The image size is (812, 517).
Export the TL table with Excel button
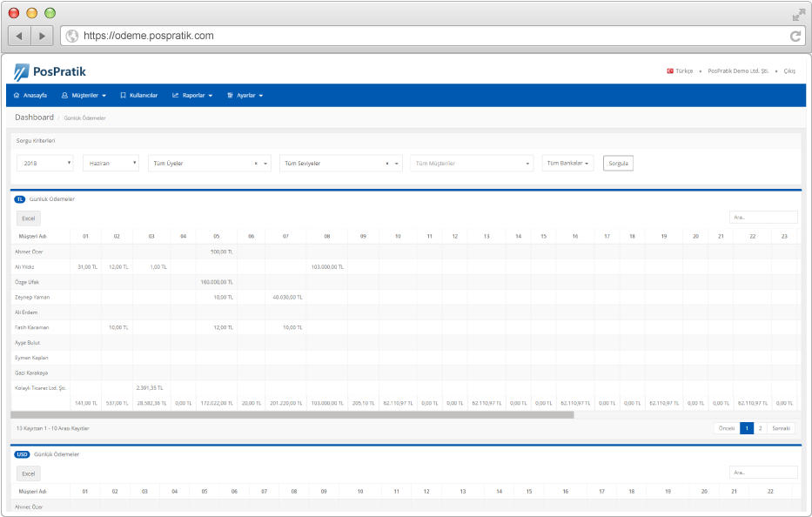(x=29, y=218)
